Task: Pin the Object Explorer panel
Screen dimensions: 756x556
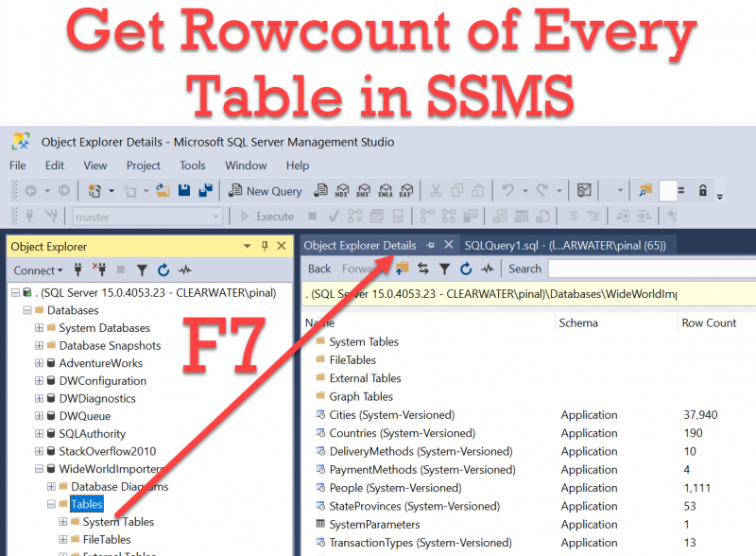Action: click(x=265, y=246)
